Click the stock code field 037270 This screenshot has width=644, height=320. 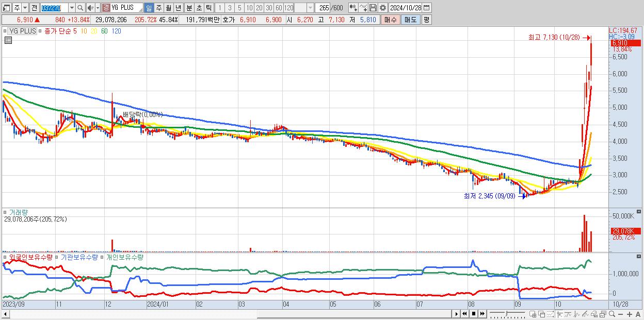click(x=54, y=8)
